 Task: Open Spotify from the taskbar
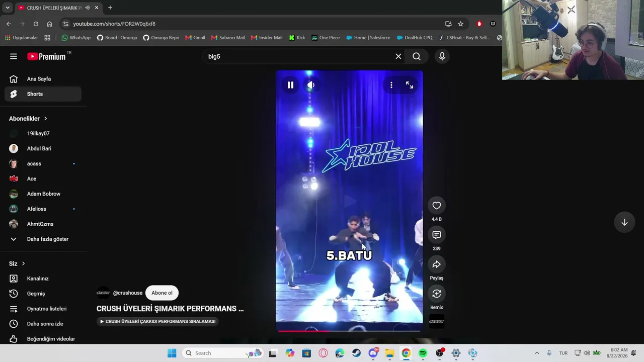[423, 353]
